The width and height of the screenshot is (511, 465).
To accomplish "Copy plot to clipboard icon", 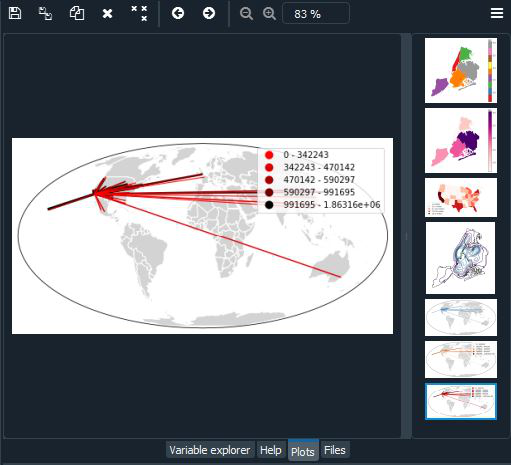I will (x=77, y=13).
